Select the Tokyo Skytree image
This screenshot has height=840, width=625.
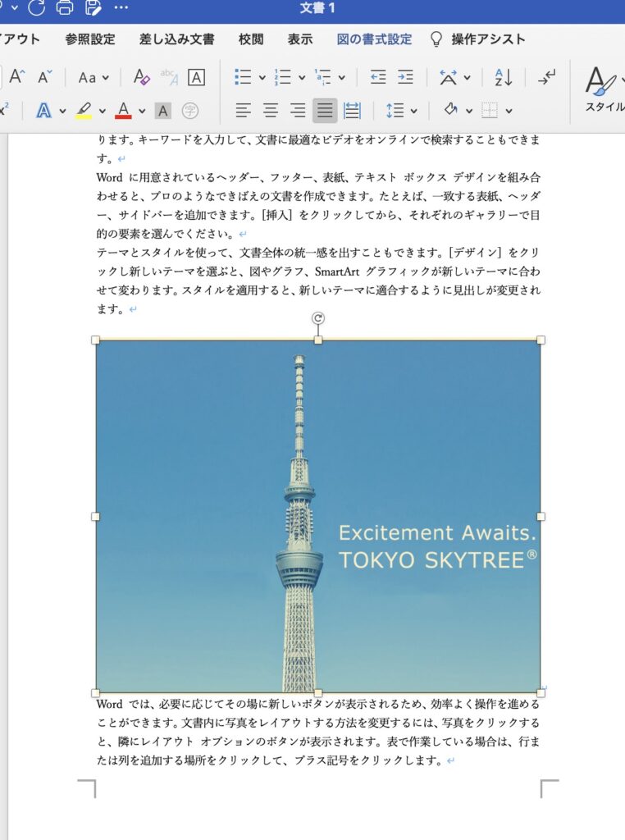pos(318,517)
